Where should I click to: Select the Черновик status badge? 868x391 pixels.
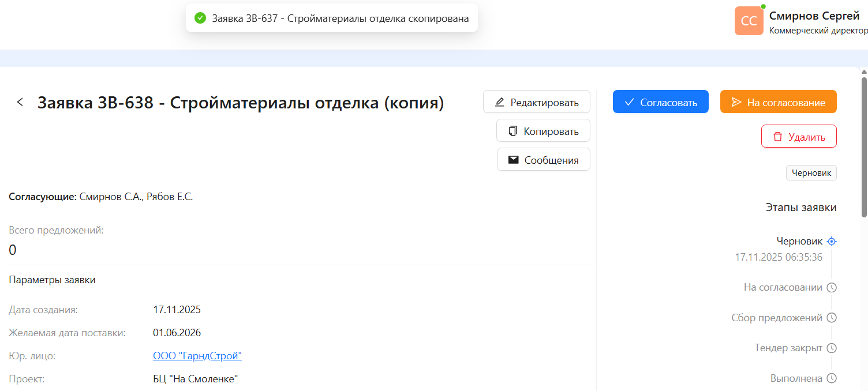pos(811,172)
